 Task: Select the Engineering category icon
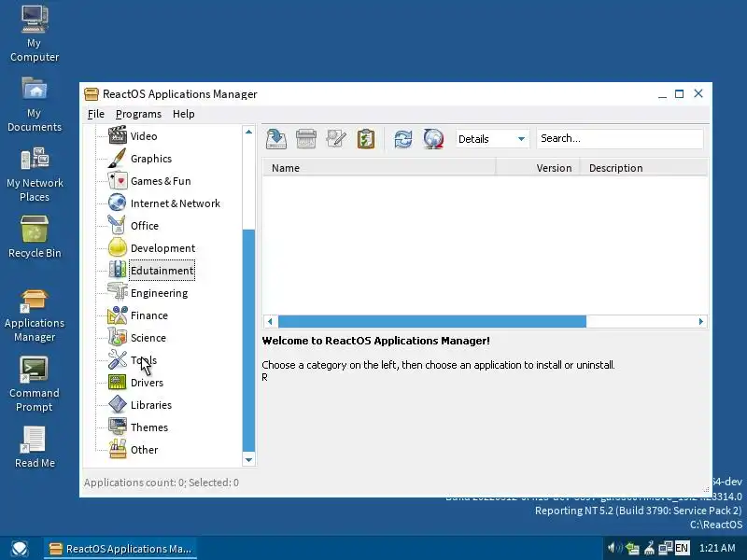point(118,292)
